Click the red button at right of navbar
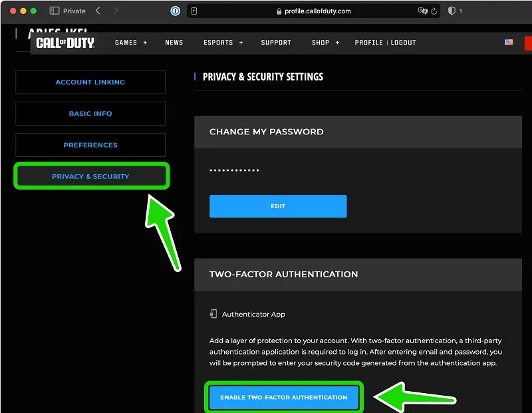The image size is (532, 413). [x=528, y=43]
